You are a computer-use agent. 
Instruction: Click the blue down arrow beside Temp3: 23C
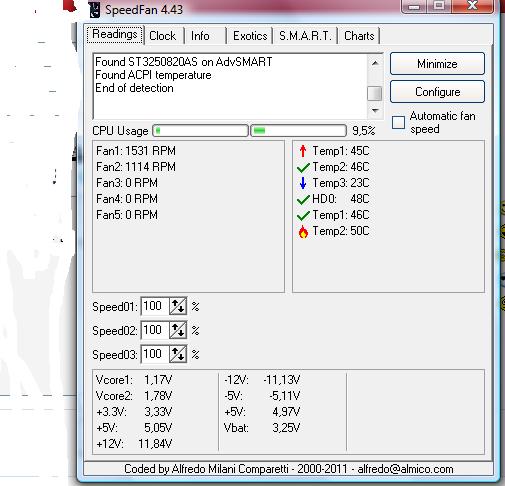303,183
